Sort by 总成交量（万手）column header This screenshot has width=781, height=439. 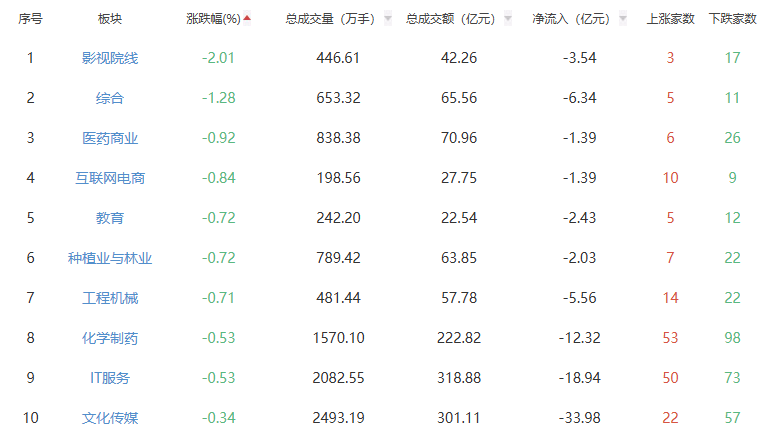point(330,19)
